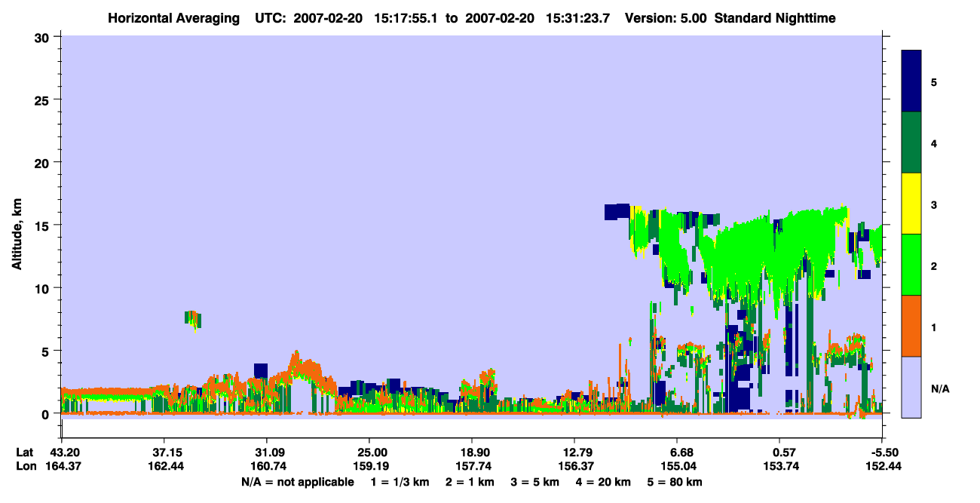Click the latitude value 37.15

click(x=164, y=452)
